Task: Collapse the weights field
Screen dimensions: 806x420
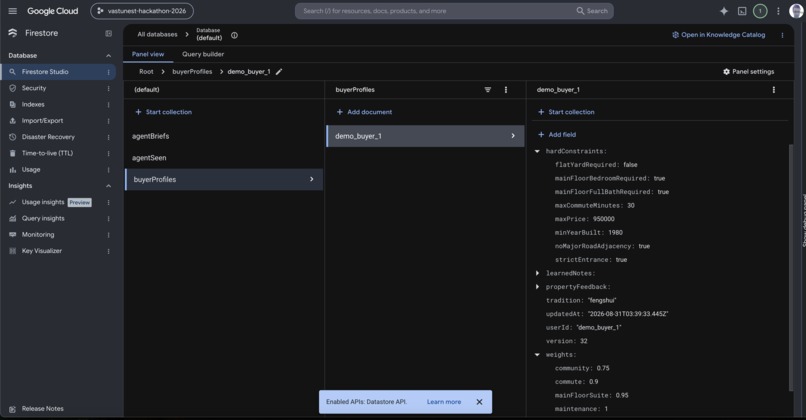Action: [x=537, y=355]
